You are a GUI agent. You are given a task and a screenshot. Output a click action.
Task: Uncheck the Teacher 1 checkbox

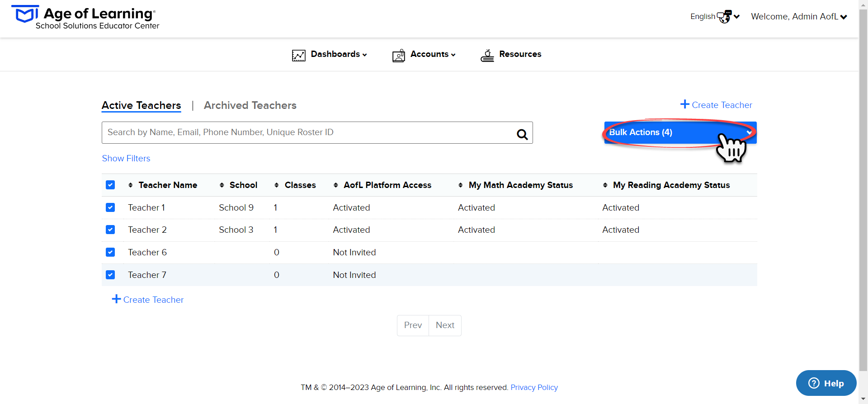(110, 207)
